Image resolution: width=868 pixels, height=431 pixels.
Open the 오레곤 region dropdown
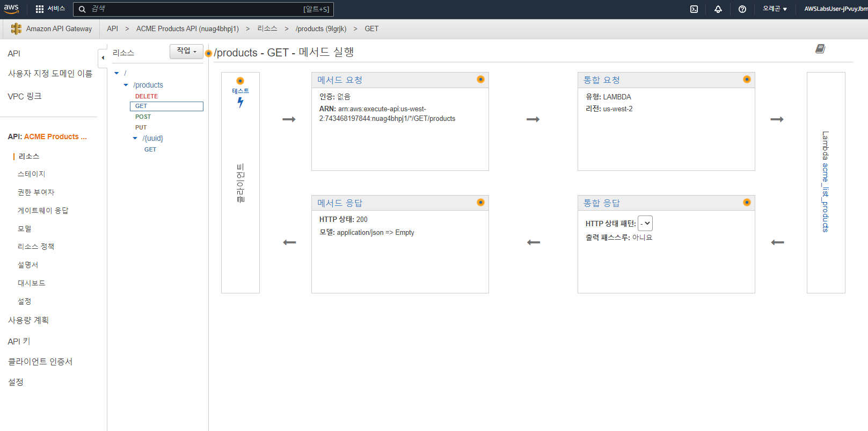pos(775,9)
